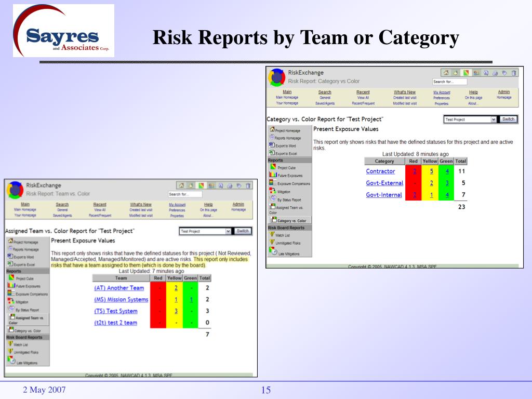The width and height of the screenshot is (532, 399).
Task: Click the Team column header
Action: click(121, 278)
